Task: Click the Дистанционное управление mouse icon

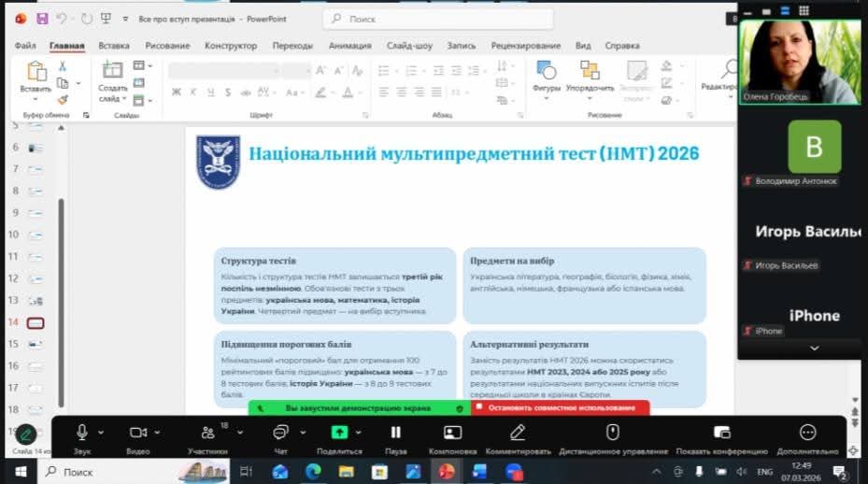Action: (613, 433)
